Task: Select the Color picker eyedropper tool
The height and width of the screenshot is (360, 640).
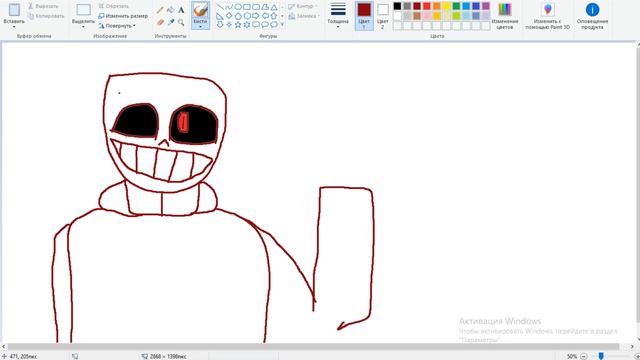Action: (171, 22)
